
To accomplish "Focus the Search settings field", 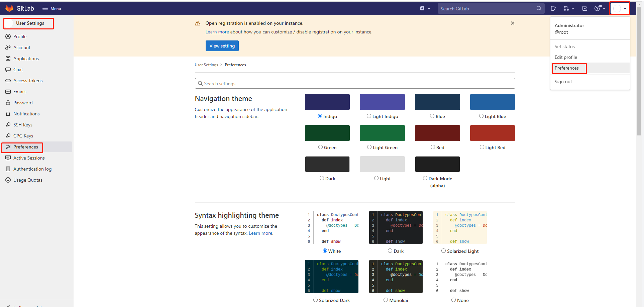I will pyautogui.click(x=355, y=83).
